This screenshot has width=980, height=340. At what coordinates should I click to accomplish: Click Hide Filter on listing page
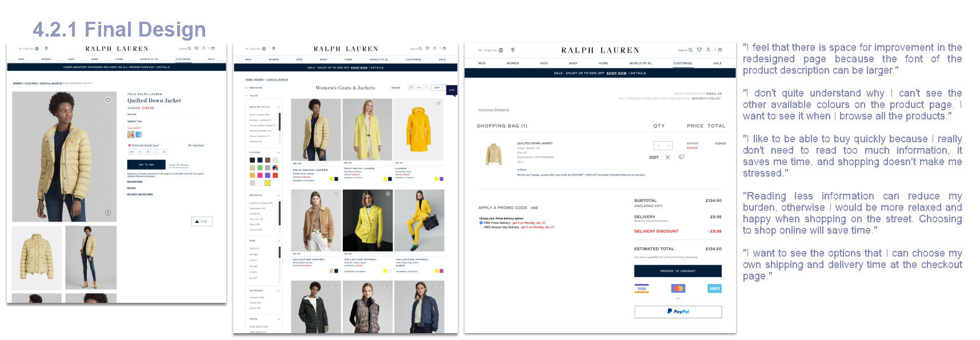(x=254, y=88)
